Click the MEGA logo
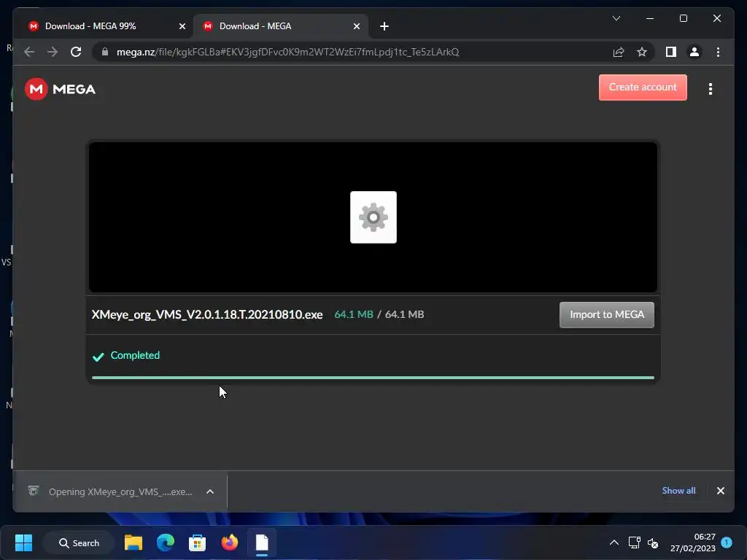This screenshot has height=560, width=747. 60,89
